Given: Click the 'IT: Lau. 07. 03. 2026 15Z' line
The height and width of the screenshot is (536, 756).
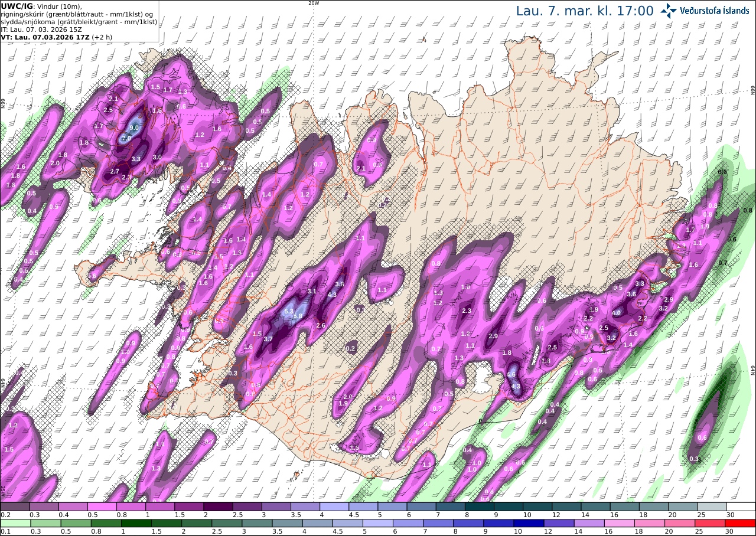Looking at the screenshot, I should point(40,29).
